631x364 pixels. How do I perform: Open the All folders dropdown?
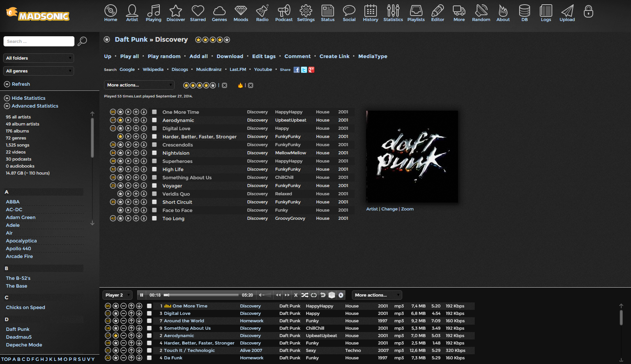pos(39,58)
